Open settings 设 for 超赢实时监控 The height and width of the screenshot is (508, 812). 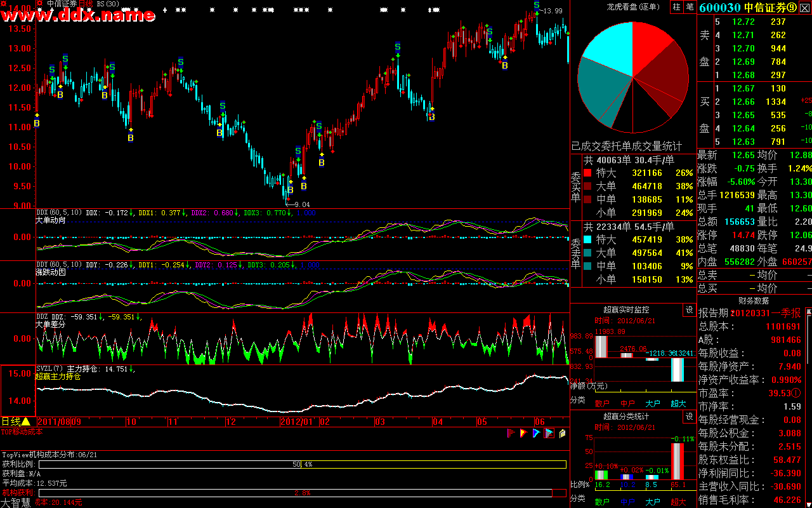click(690, 310)
